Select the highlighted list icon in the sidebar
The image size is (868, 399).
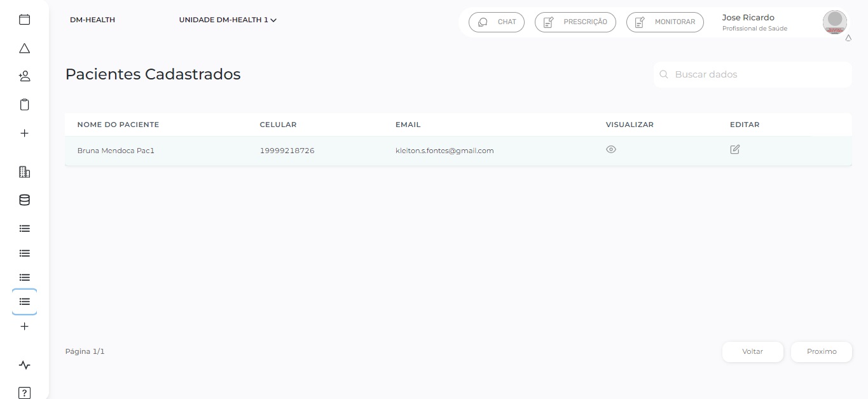(x=24, y=302)
